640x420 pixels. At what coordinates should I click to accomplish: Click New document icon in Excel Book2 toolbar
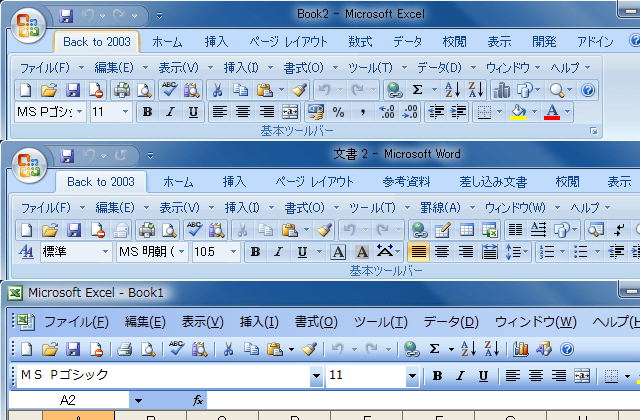(x=26, y=90)
